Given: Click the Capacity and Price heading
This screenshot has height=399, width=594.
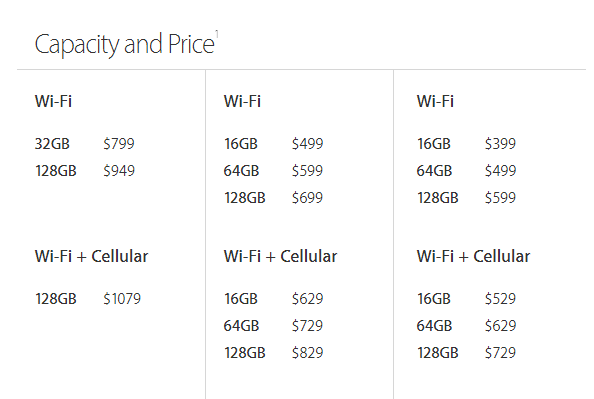Looking at the screenshot, I should tap(125, 45).
